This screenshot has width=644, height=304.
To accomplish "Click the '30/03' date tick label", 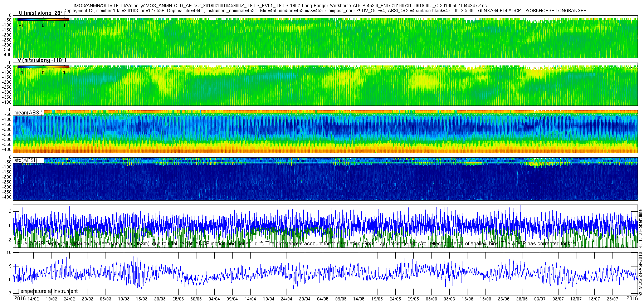I will pyautogui.click(x=196, y=299).
